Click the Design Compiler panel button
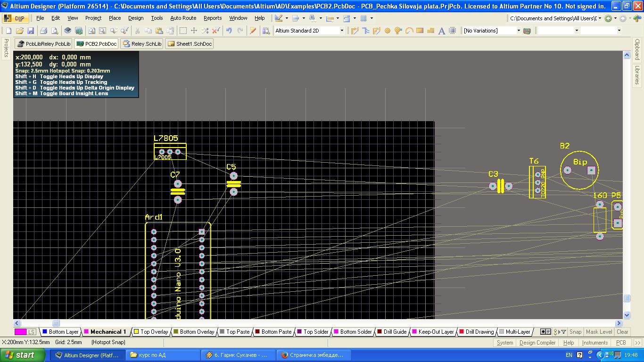This screenshot has width=644, height=362. (537, 343)
